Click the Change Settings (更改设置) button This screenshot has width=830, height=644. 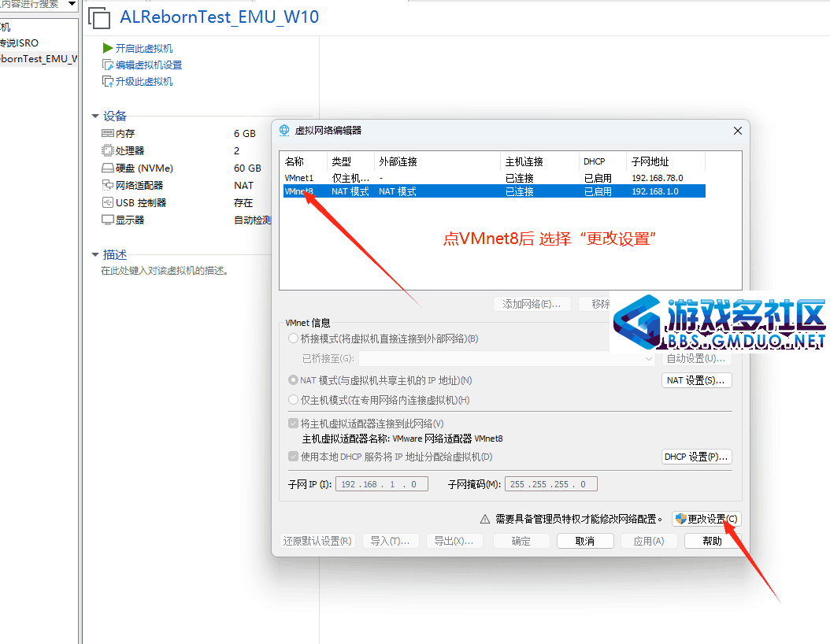pos(706,519)
